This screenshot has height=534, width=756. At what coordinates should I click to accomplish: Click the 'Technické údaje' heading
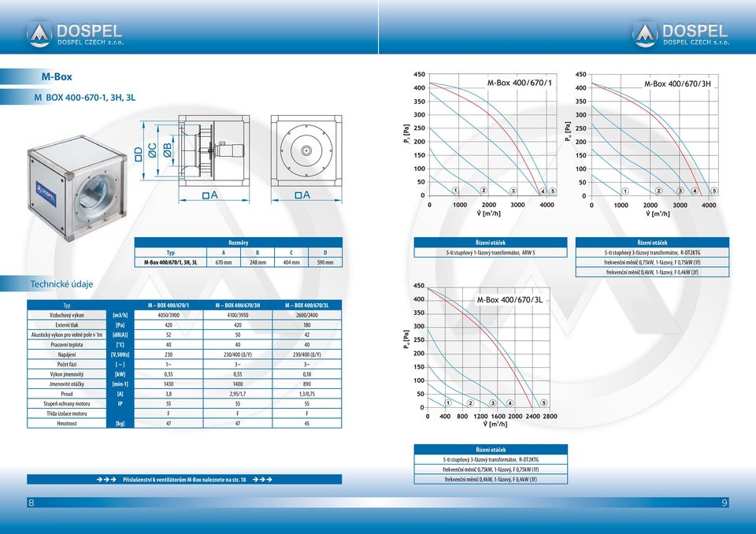[61, 284]
